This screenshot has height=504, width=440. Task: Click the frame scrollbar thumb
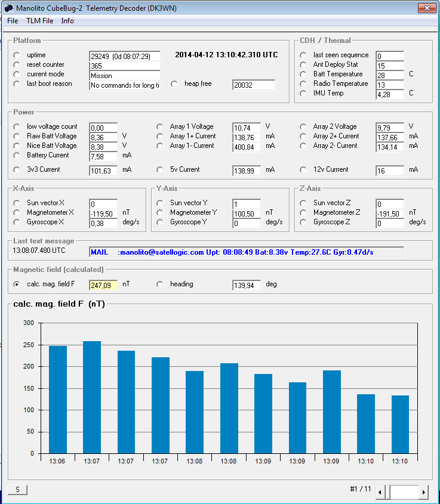(x=387, y=492)
